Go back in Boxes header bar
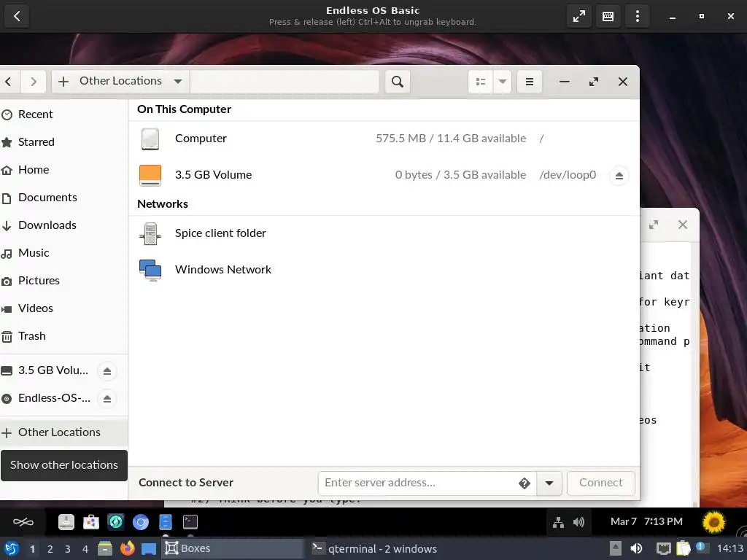This screenshot has height=560, width=747. 17,16
